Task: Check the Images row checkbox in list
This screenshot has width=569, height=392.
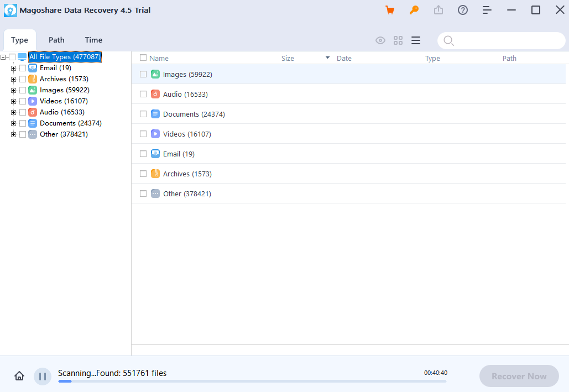Action: 143,74
